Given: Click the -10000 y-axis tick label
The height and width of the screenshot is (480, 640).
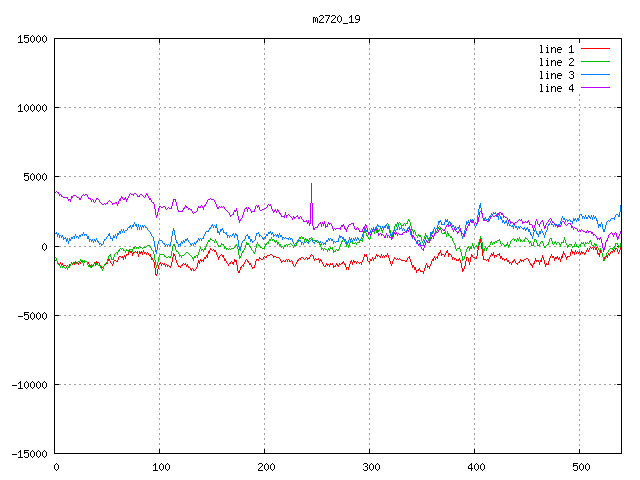Looking at the screenshot, I should 28,384.
